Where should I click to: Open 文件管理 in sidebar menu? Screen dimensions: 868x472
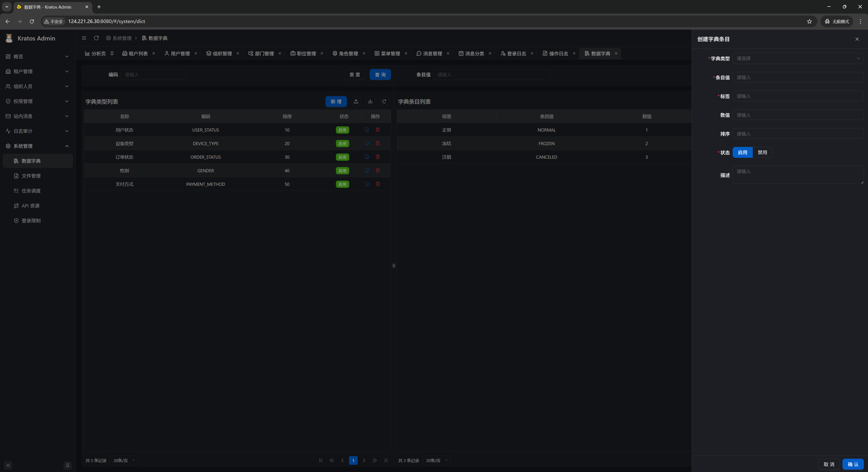tap(31, 176)
